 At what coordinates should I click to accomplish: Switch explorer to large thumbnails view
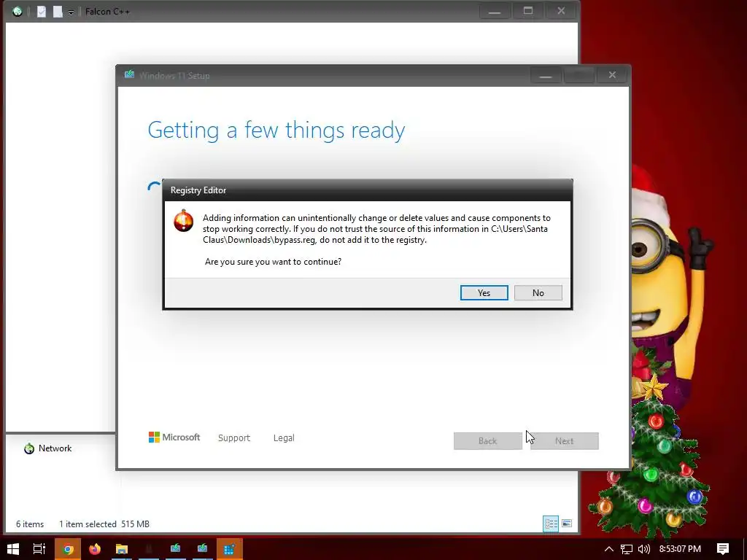tap(566, 524)
